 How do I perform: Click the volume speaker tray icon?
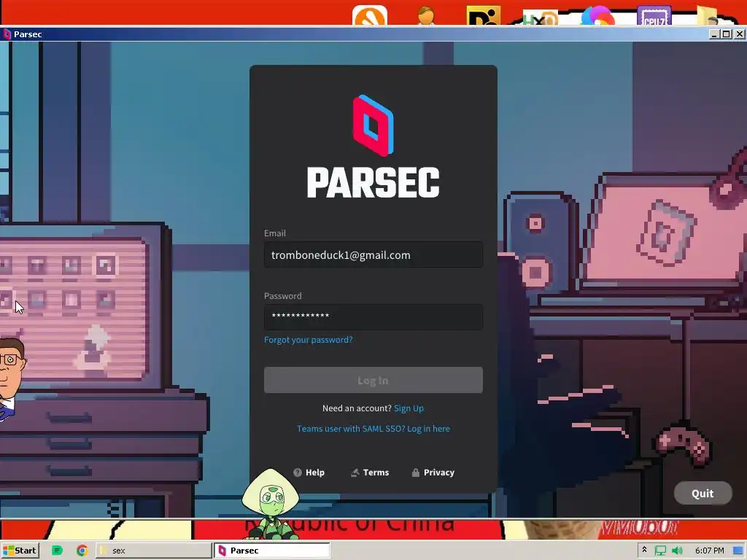[x=677, y=551]
